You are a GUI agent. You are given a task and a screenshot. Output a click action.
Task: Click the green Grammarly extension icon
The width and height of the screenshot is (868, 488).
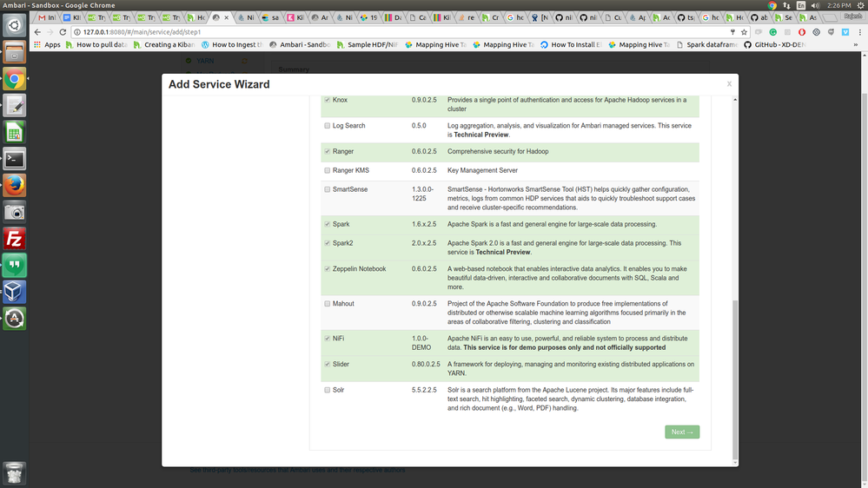772,32
